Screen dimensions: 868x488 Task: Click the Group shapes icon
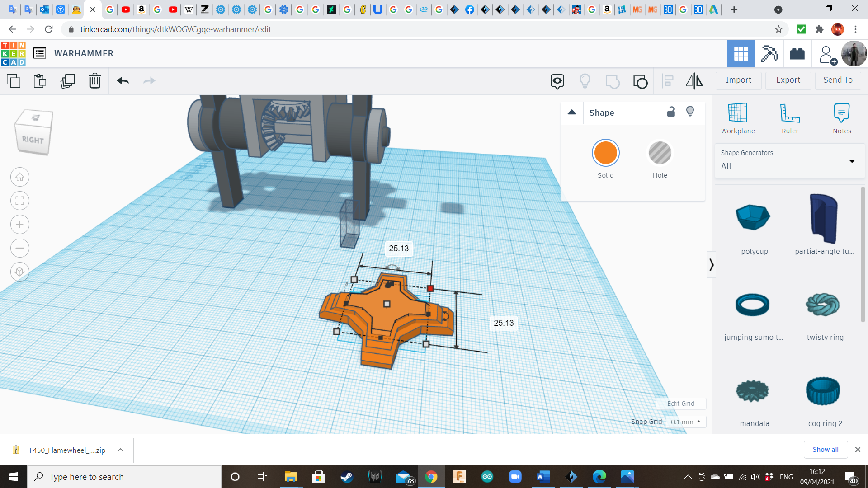coord(612,81)
